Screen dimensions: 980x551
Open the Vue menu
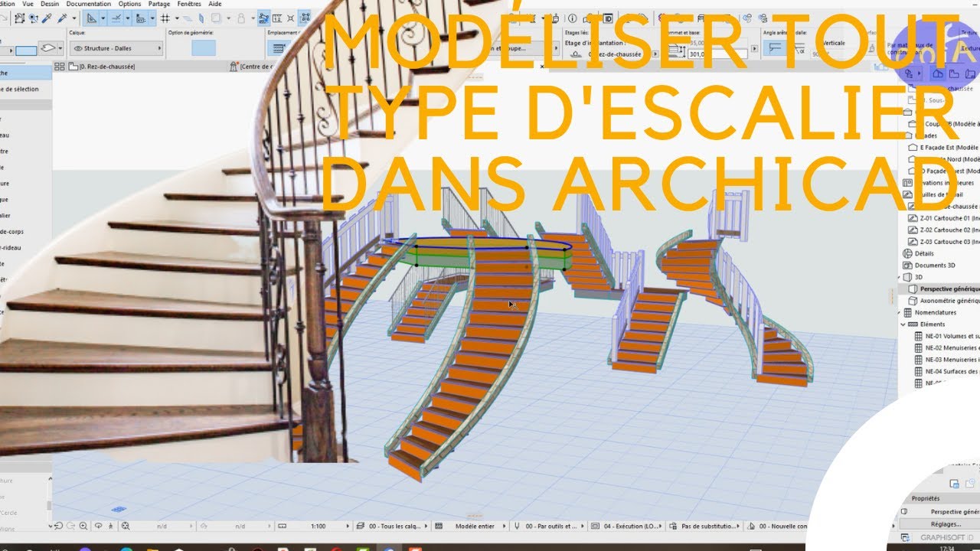coord(28,4)
